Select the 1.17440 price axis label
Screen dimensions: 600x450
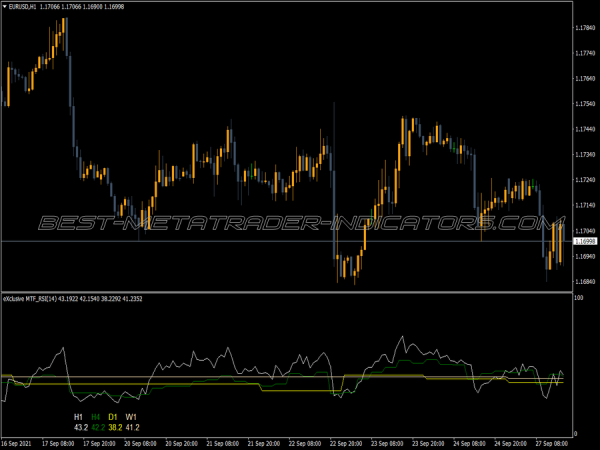click(585, 129)
